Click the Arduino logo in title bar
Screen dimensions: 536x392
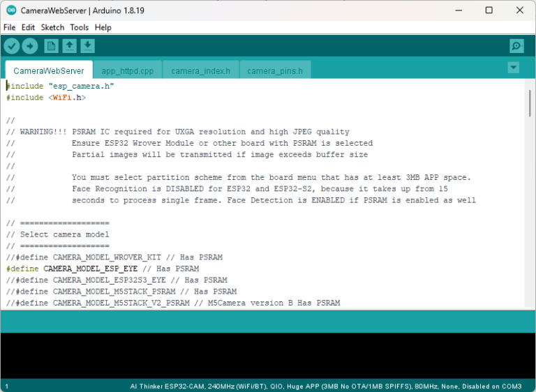(10, 10)
